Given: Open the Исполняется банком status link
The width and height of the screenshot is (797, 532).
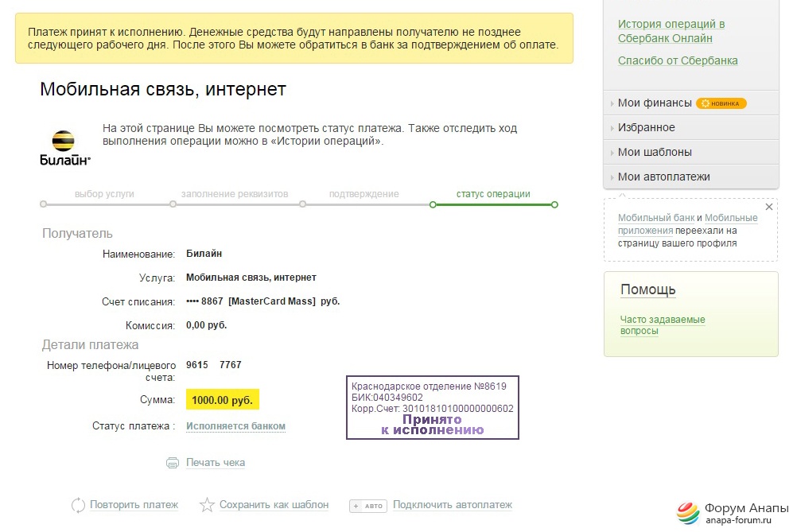Looking at the screenshot, I should pyautogui.click(x=235, y=425).
